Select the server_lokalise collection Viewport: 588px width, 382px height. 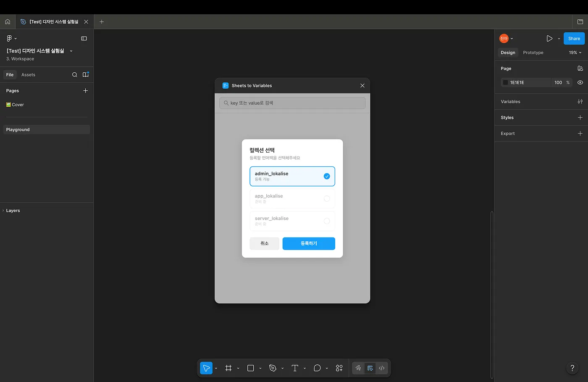pos(292,221)
